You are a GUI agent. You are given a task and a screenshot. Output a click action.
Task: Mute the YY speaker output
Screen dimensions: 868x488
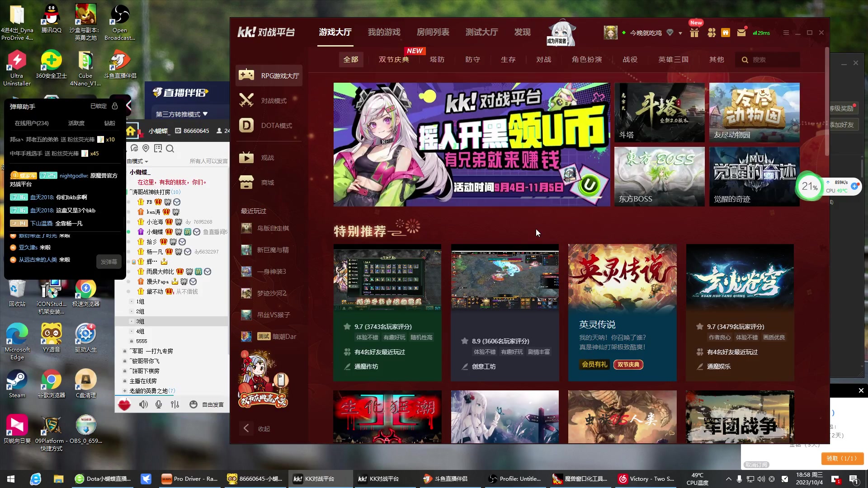point(143,404)
